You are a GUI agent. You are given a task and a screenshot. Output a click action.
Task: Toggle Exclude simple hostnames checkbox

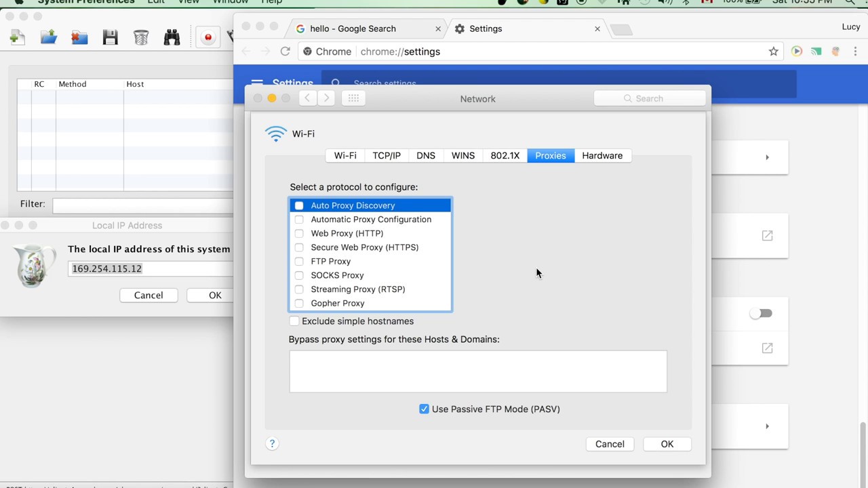pos(294,321)
